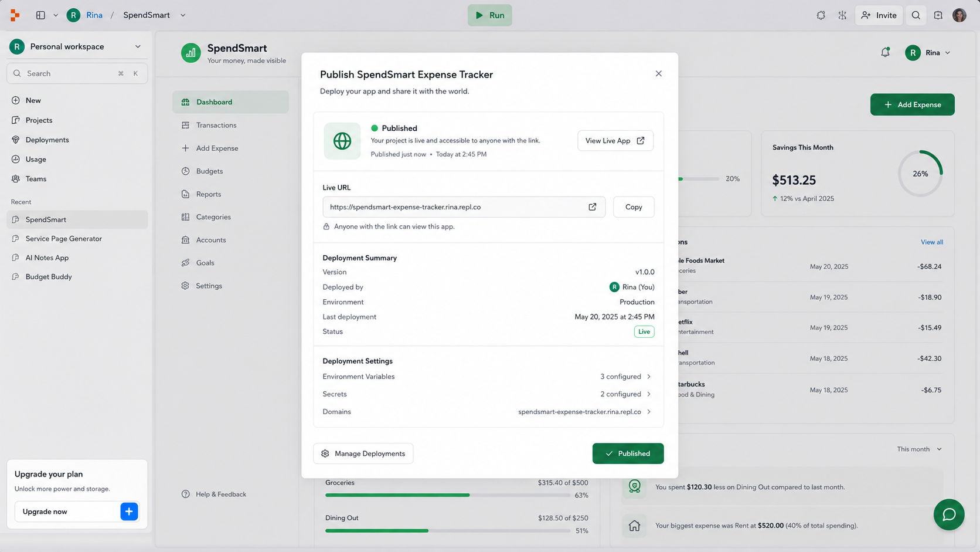
Task: Click the Invite button
Action: 879,15
